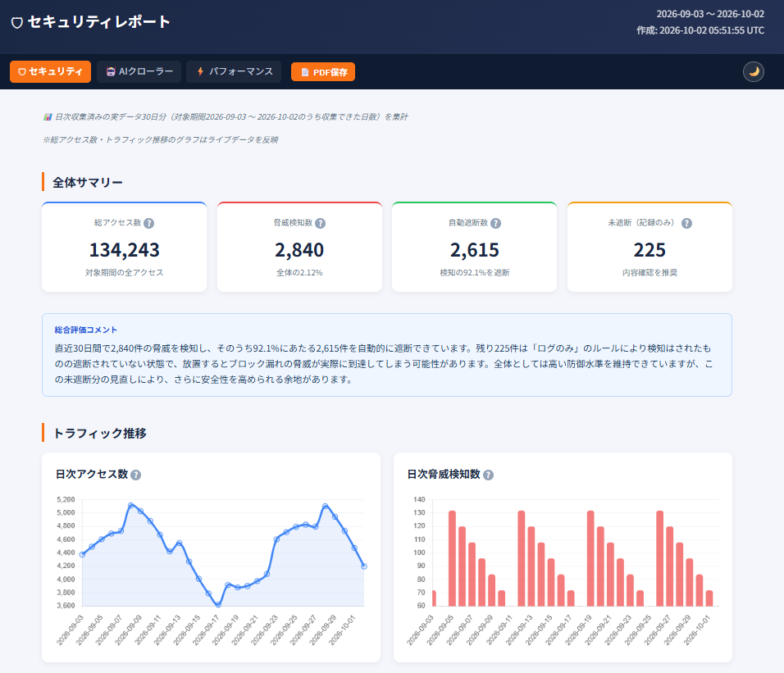Click the ※総アクセス数・トラフィック推移 live data note
784x673 pixels.
coord(161,140)
